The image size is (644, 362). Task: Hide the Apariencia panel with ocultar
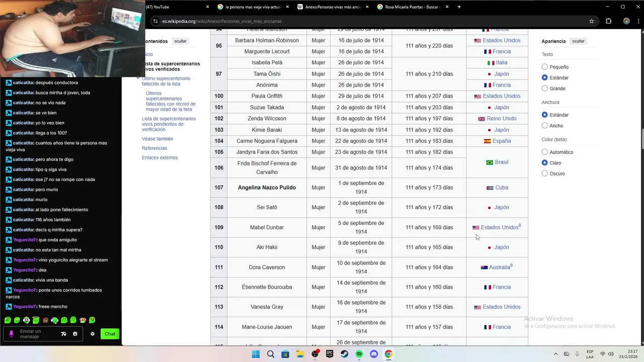click(578, 41)
